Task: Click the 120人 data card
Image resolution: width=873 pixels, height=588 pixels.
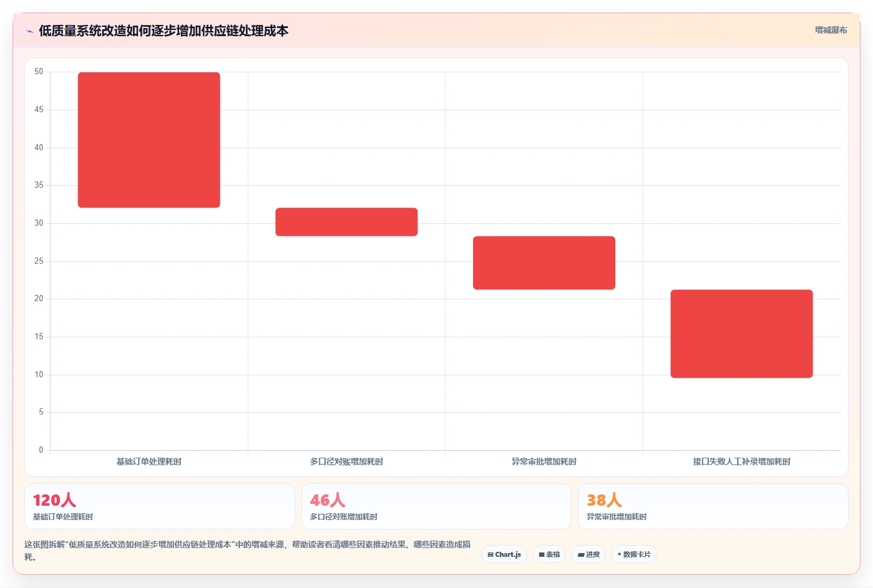Action: (160, 506)
